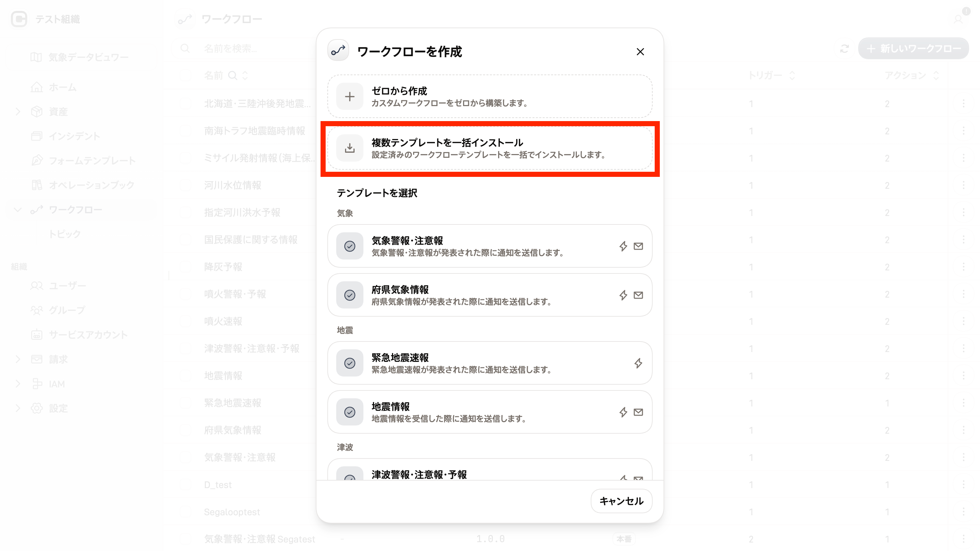Click the テスト組織 organization logo
Image resolution: width=980 pixels, height=551 pixels.
[19, 19]
